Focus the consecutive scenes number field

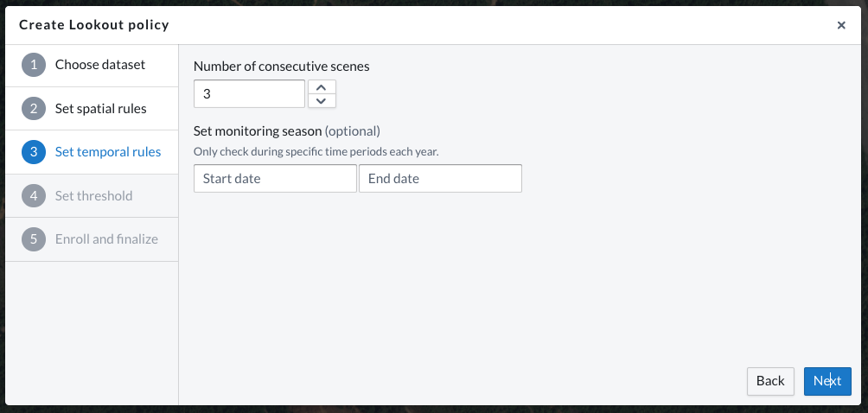(249, 93)
